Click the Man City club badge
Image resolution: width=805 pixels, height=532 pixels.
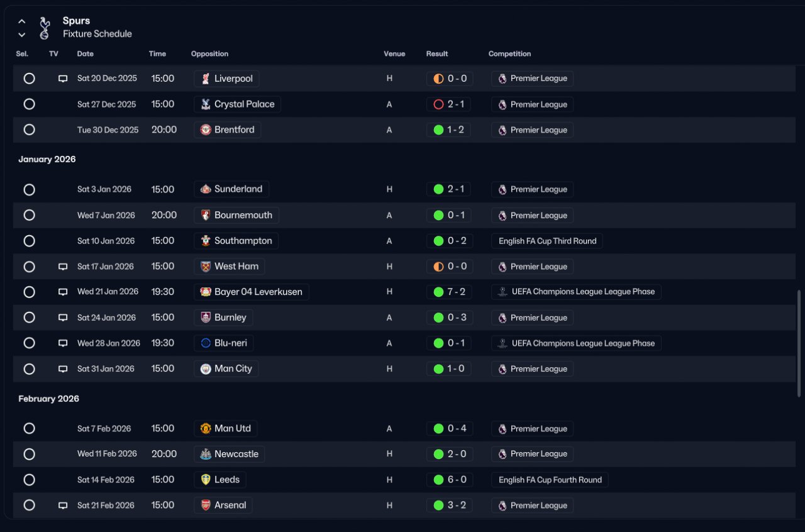(x=205, y=369)
